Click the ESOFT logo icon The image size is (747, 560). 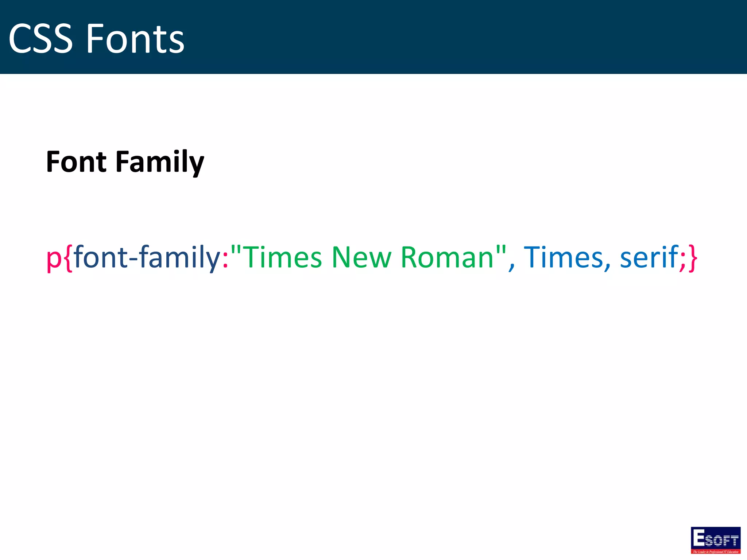tap(715, 538)
